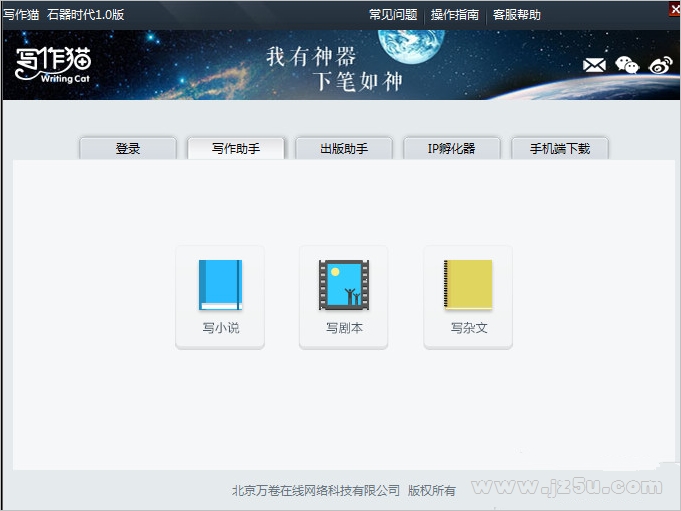Select the 写作助手 tab
Screen dimensions: 681x511
click(236, 148)
